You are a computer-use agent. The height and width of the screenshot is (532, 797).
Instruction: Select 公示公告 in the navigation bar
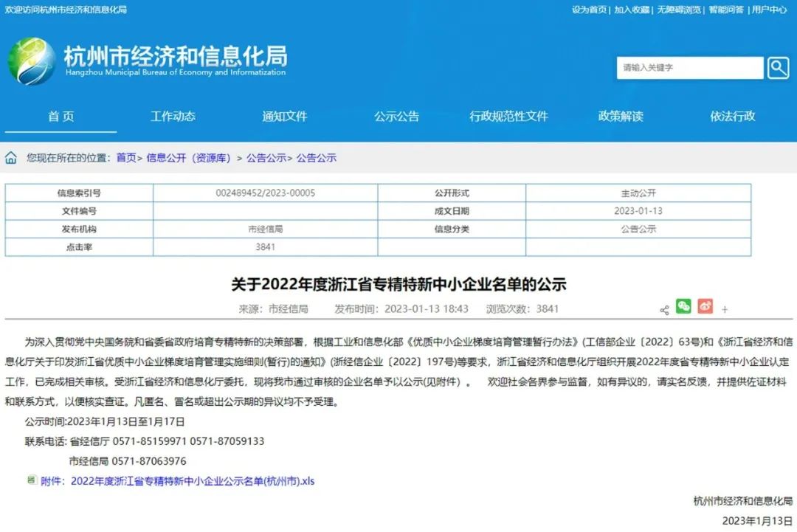coord(396,117)
